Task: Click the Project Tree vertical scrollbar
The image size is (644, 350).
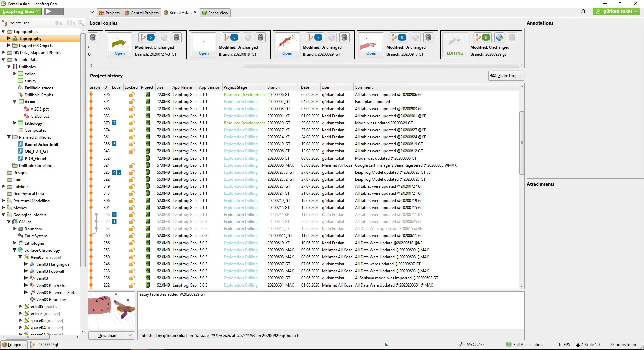Action: pos(83,149)
